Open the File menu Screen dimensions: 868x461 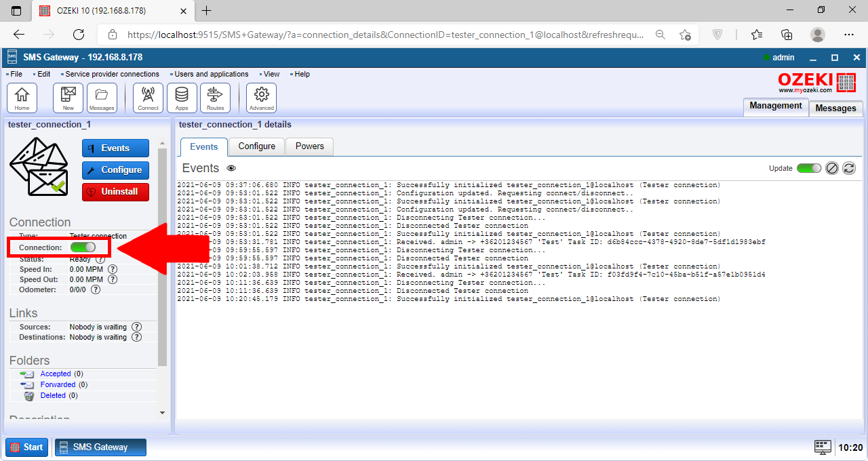pyautogui.click(x=16, y=74)
